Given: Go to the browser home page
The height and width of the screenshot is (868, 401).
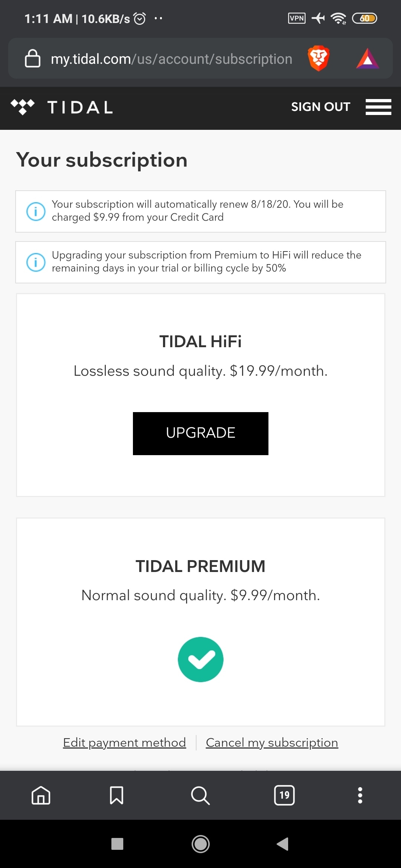Looking at the screenshot, I should click(41, 795).
